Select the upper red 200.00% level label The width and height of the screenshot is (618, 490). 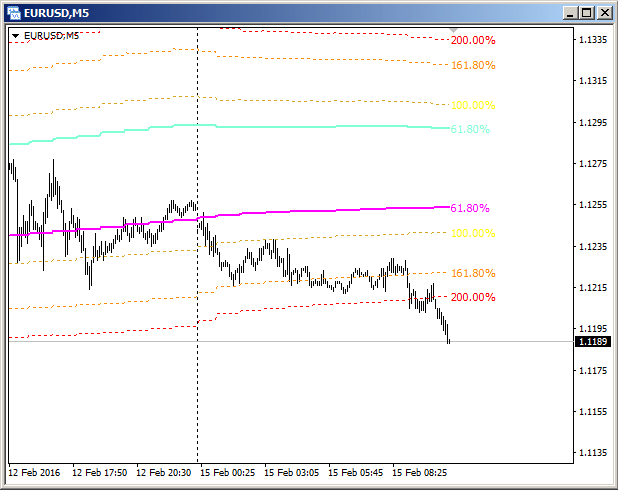pyautogui.click(x=472, y=40)
